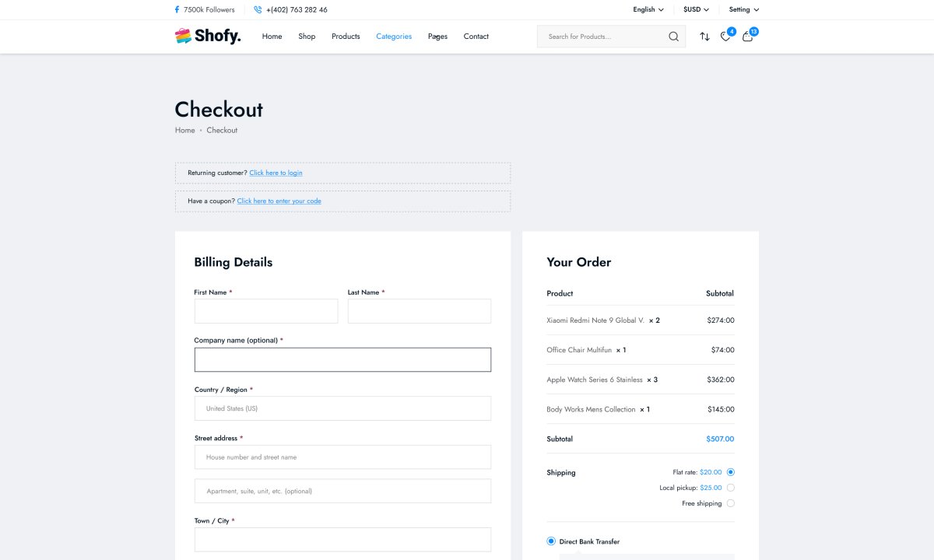The height and width of the screenshot is (560, 934).
Task: Click the Shofy logo icon
Action: tap(183, 36)
